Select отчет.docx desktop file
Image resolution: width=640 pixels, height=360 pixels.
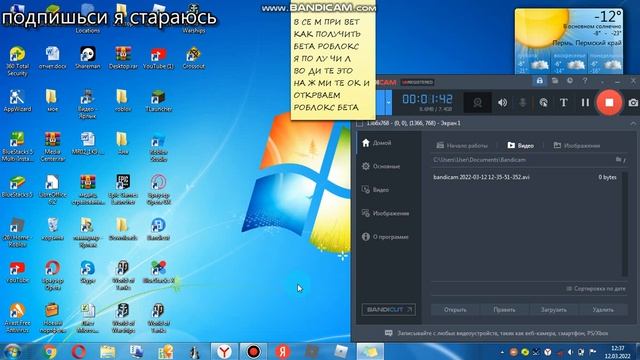[53, 58]
